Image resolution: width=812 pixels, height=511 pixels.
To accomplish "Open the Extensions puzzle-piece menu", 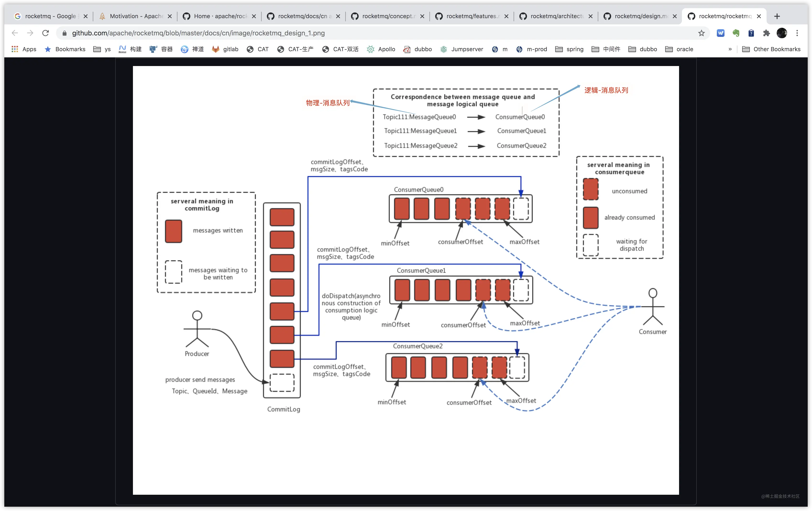I will coord(767,33).
